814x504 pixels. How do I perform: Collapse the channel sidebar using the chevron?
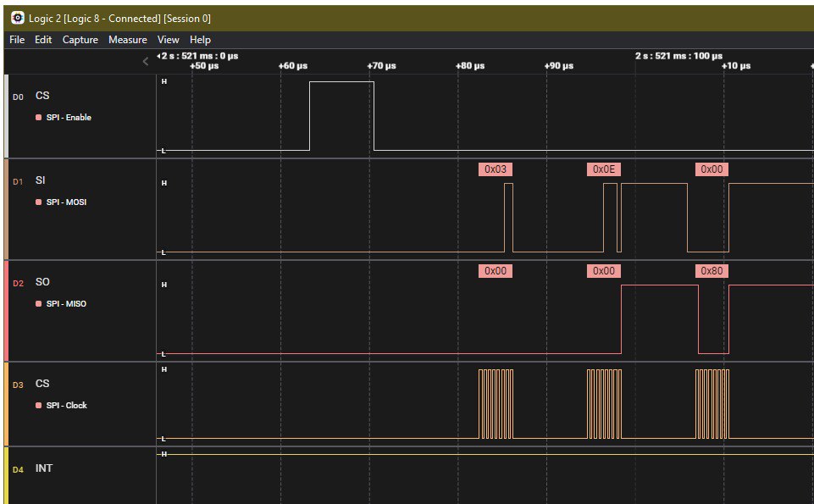[145, 61]
